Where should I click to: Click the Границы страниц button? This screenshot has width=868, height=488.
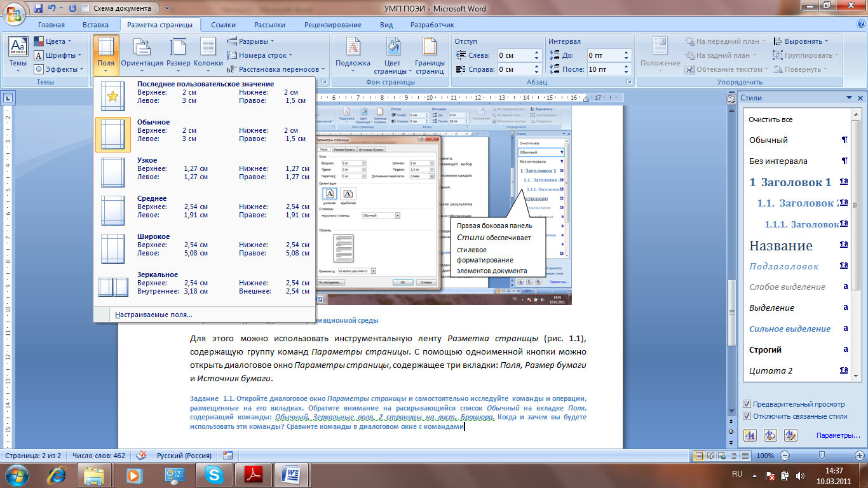[430, 54]
